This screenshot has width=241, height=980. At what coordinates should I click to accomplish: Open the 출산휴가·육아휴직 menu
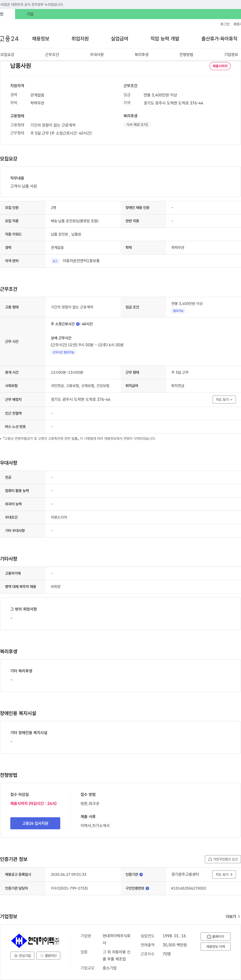coord(219,39)
